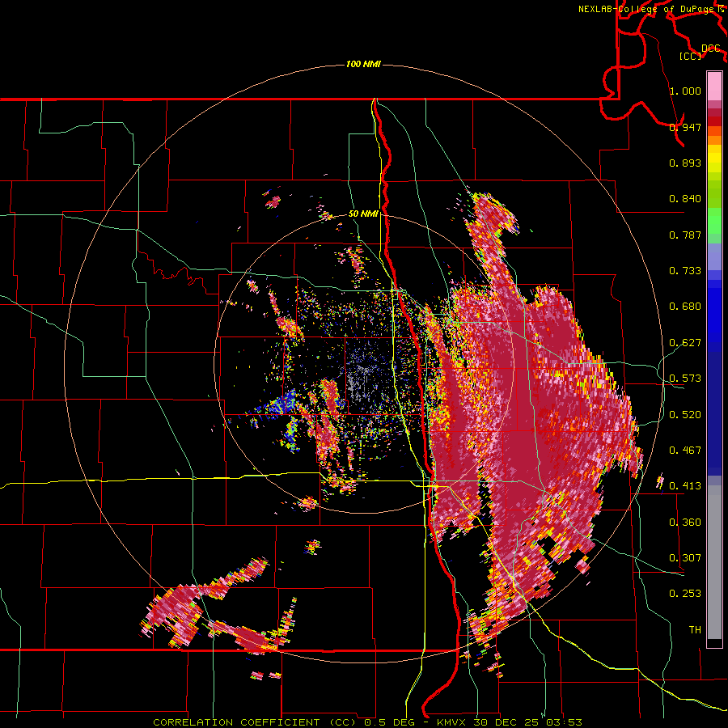The image size is (728, 728).
Task: Click the 0.947 legend value
Action: pos(685,127)
